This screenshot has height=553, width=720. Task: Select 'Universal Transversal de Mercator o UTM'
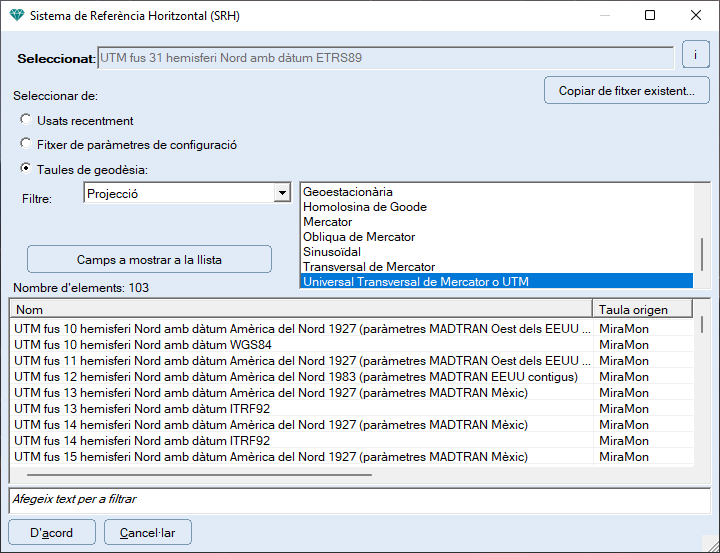point(496,282)
